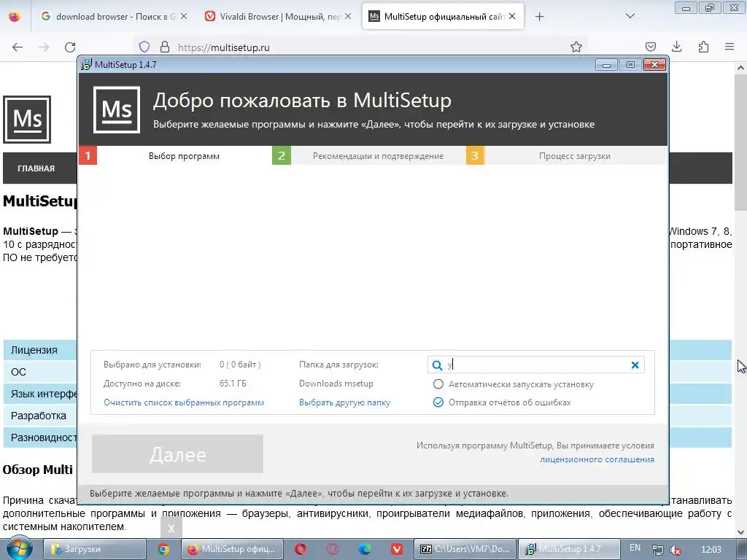Click inside the MultiSetup search input field

point(538,365)
